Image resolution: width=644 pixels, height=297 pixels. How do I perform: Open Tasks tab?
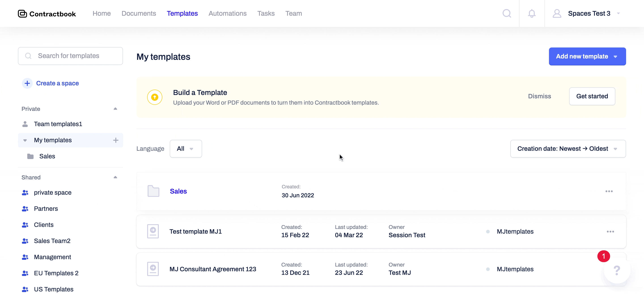[266, 13]
